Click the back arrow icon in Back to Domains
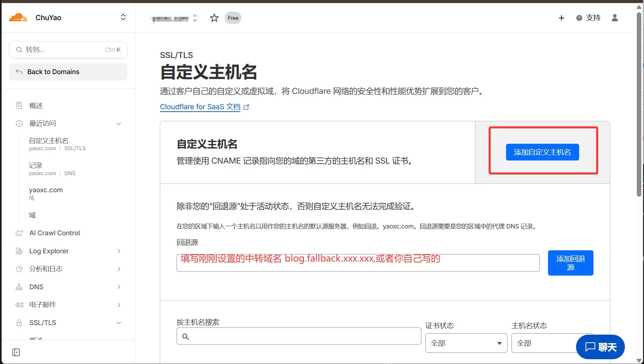 click(x=19, y=72)
